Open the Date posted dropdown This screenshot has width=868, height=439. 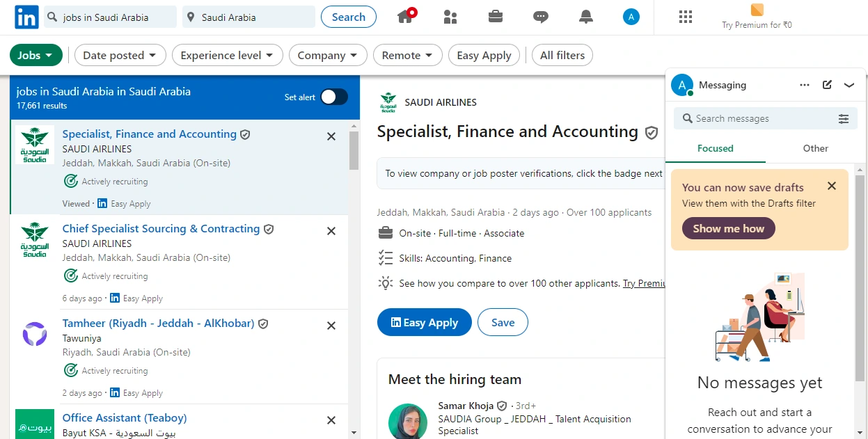click(120, 55)
